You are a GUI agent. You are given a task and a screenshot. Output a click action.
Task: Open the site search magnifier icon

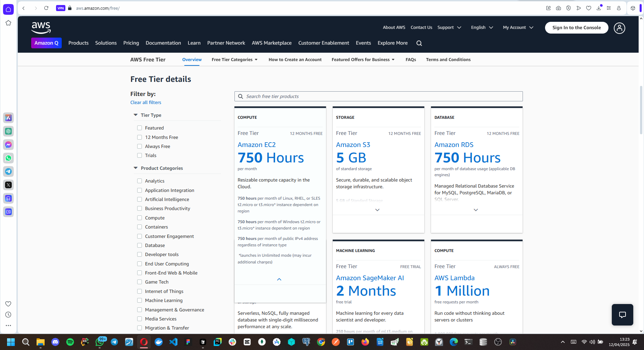point(419,43)
